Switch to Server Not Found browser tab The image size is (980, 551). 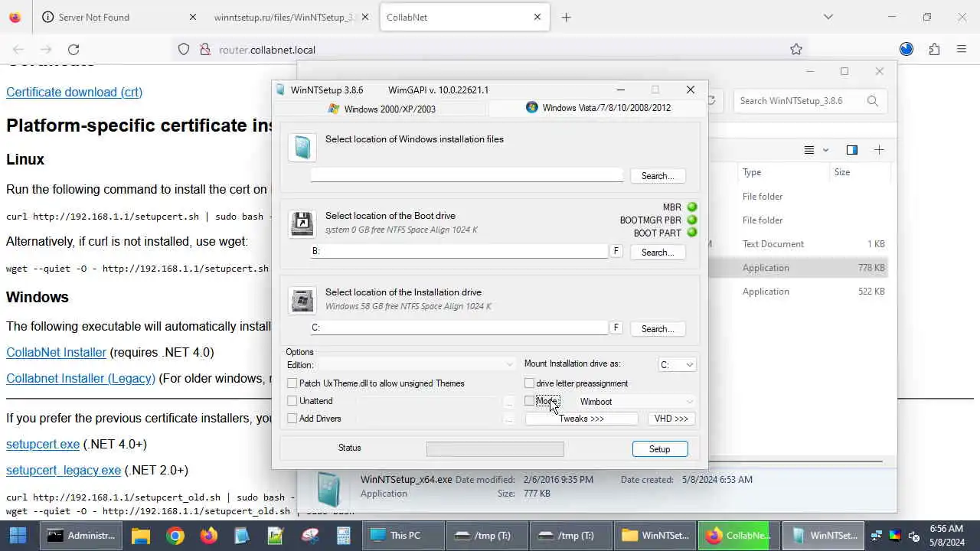pos(119,17)
